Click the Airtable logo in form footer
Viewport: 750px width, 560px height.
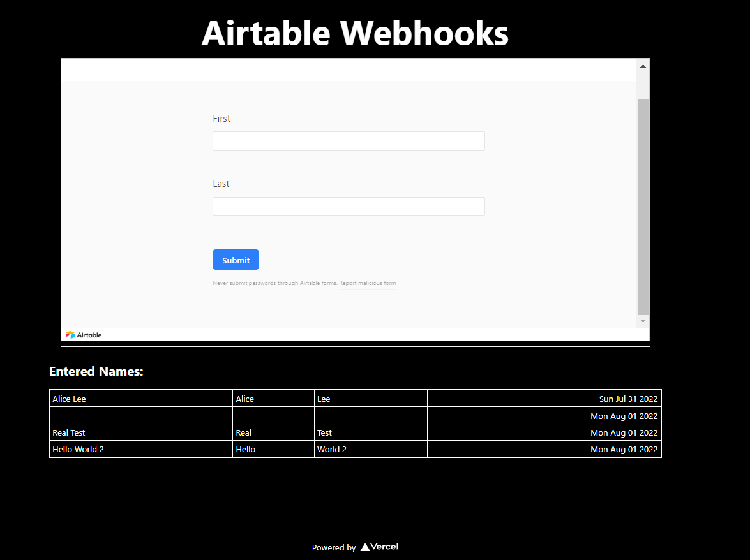[x=84, y=335]
